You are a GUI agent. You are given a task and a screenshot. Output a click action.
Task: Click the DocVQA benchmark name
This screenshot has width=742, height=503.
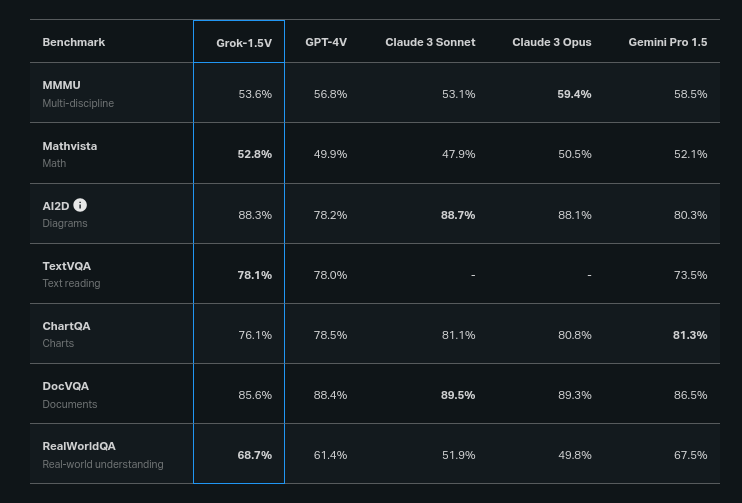[x=66, y=386]
